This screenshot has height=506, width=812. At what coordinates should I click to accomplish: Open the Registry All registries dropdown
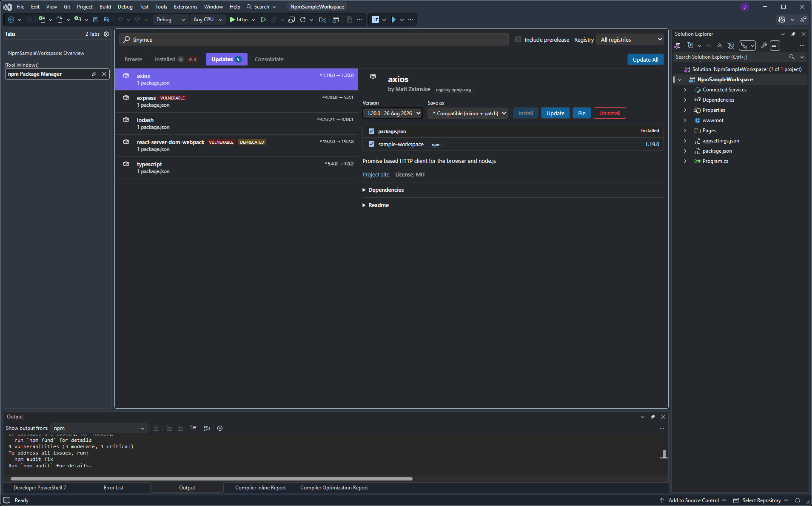pos(630,40)
